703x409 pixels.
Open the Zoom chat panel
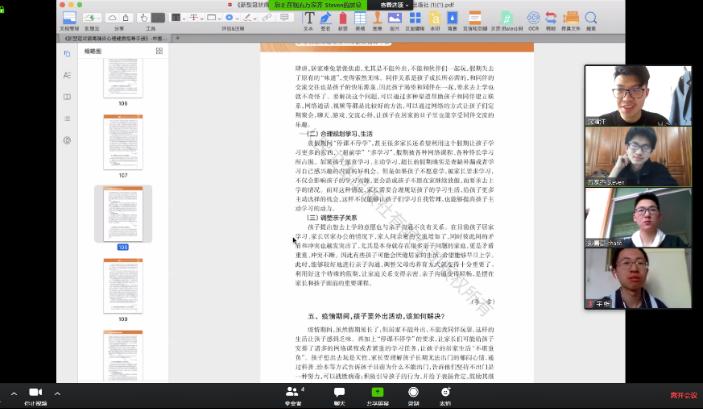[x=339, y=393]
